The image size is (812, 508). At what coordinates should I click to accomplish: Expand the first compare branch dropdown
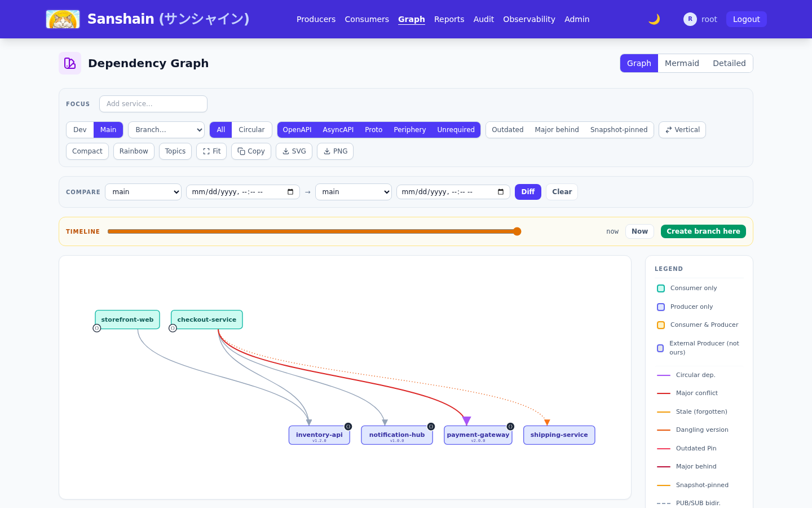coord(143,192)
